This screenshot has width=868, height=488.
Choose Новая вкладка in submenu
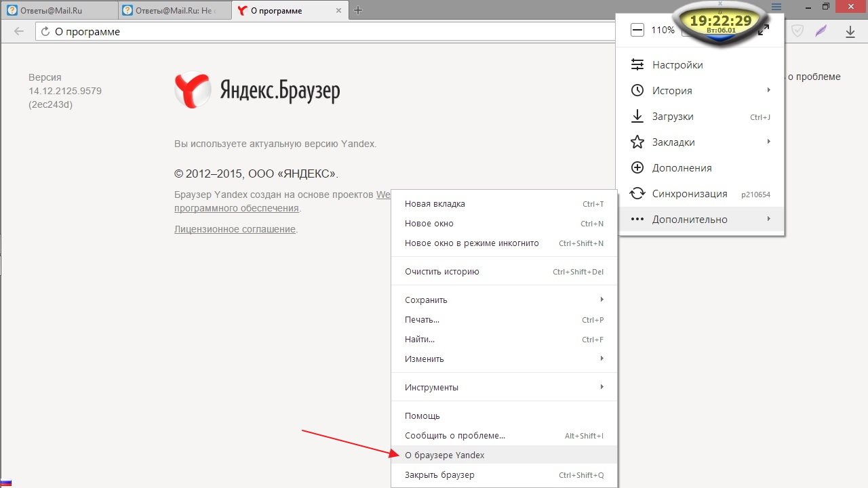pyautogui.click(x=505, y=204)
